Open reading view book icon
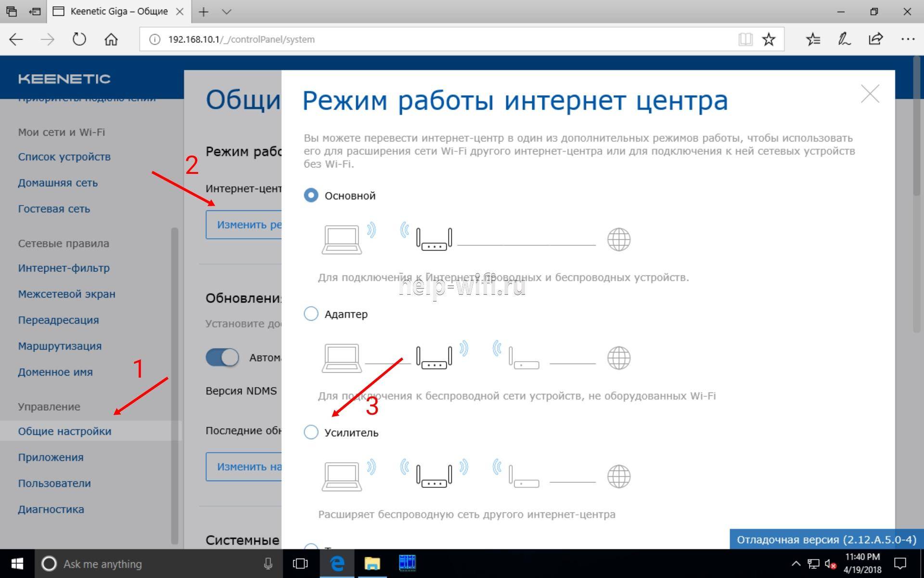This screenshot has height=578, width=924. (x=745, y=39)
